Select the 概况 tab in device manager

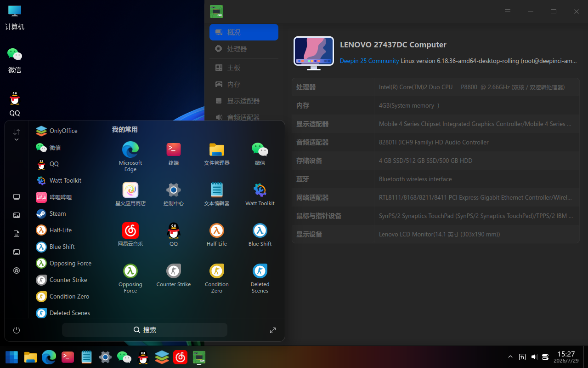244,32
